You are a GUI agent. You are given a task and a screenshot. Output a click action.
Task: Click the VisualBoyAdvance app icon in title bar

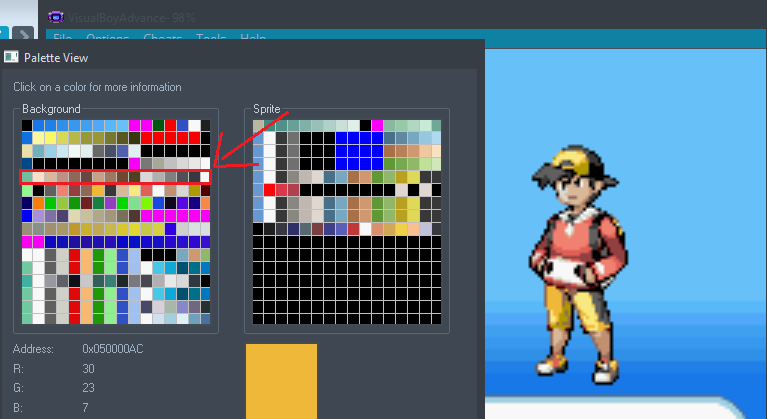click(x=56, y=17)
